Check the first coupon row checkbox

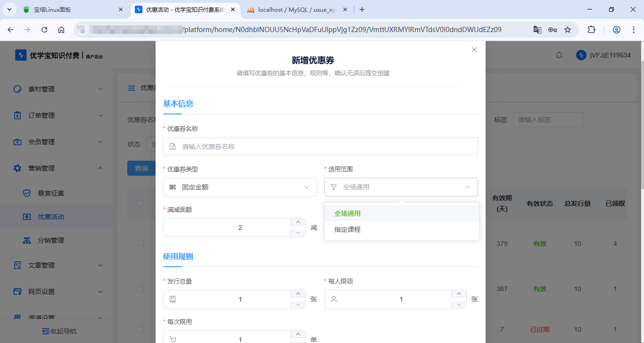point(140,243)
